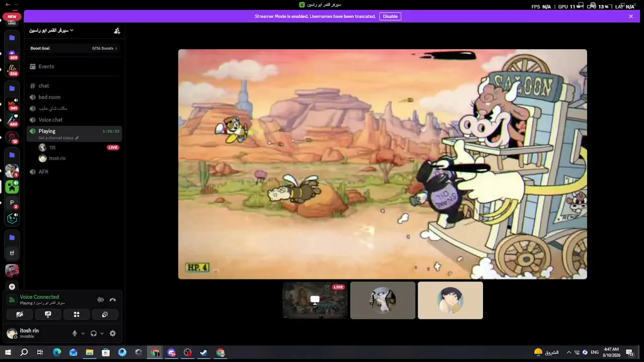Open the anime avatar server above plus icon

[x=12, y=270]
